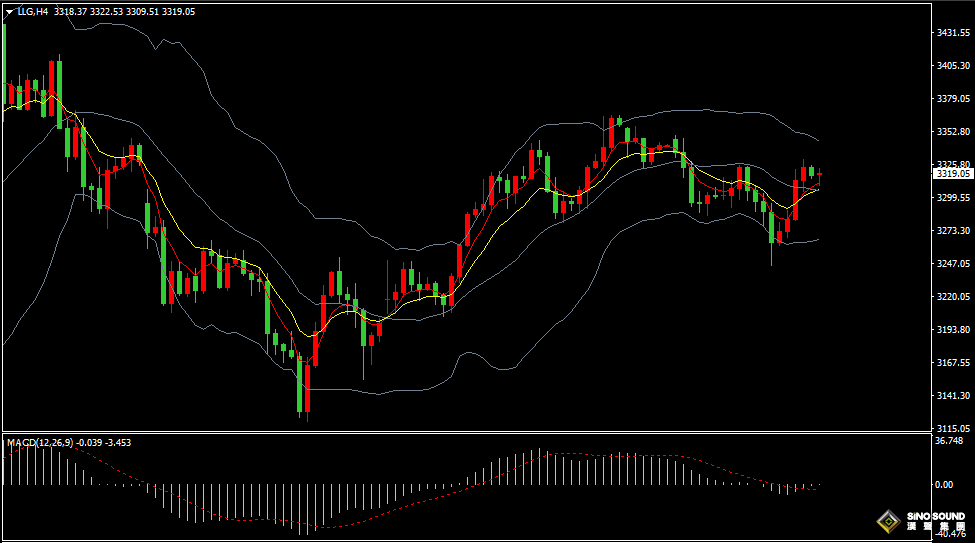
Task: Click the 3273.30 price axis label
Action: (953, 230)
